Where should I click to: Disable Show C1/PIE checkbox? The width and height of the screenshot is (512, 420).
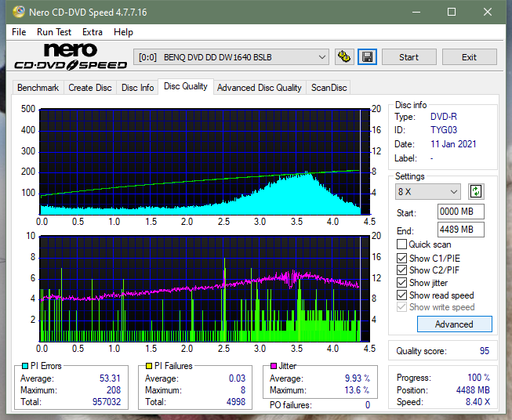point(401,258)
